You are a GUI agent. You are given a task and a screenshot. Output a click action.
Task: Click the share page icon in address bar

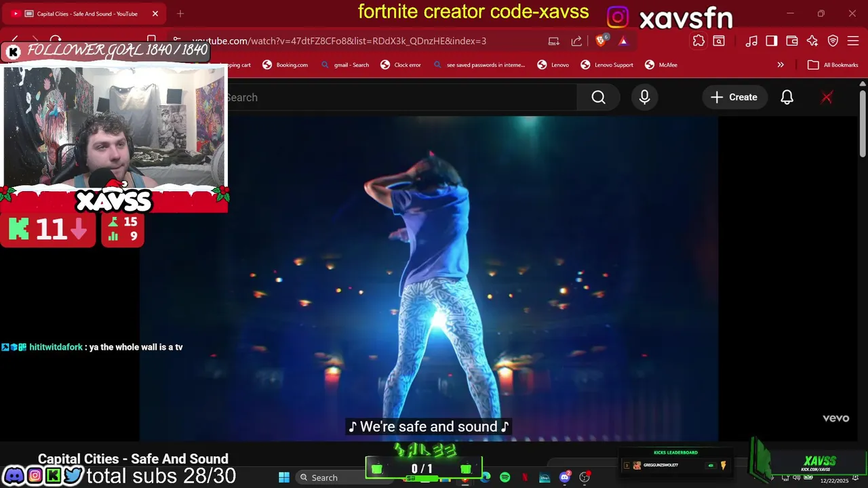pos(576,41)
